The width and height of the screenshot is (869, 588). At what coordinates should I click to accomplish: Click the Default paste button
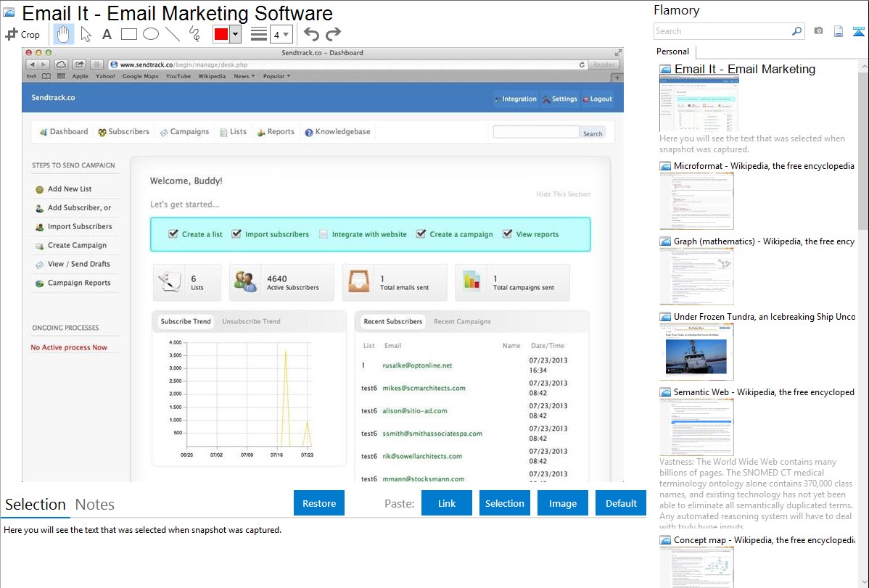[621, 503]
